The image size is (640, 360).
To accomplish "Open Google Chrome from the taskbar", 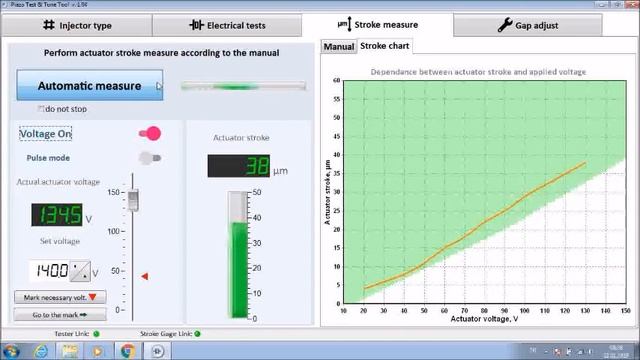I will tap(128, 351).
